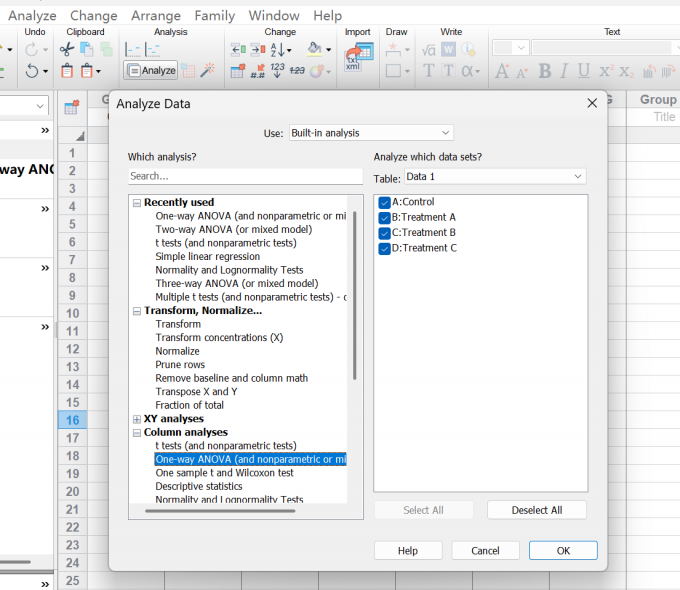Collapse the Transform, Normalize... section
The image size is (680, 590).
(x=137, y=311)
